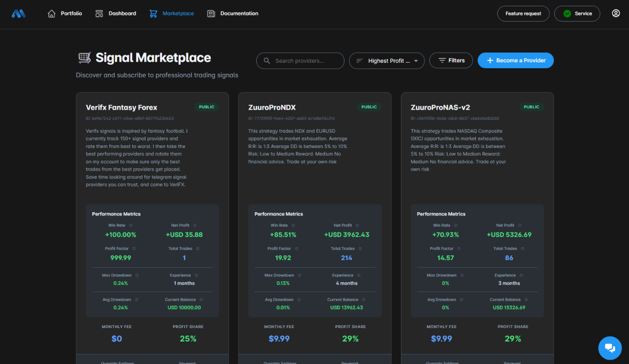
Task: Click Profit Factor info icon on ZuuroProNDX card
Action: (x=297, y=249)
